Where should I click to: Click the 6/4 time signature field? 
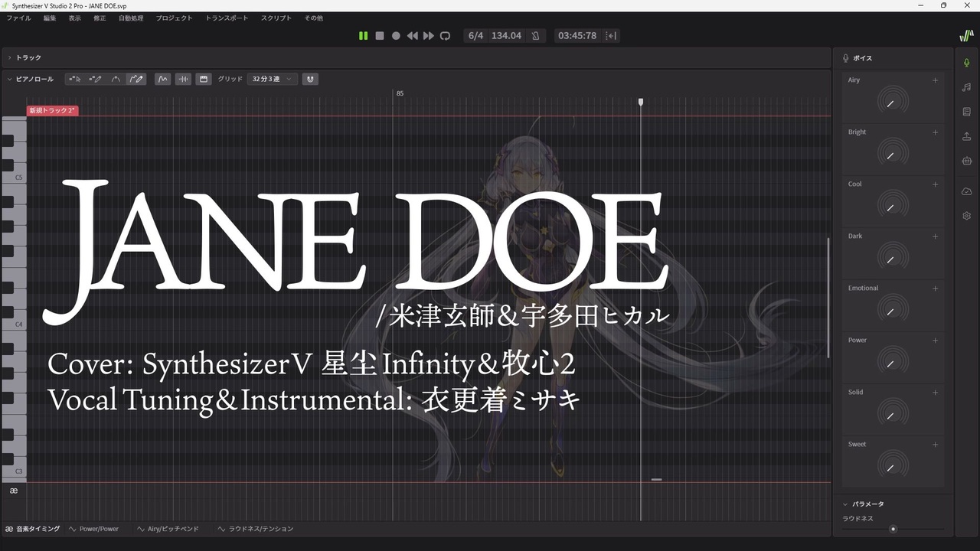pos(475,35)
